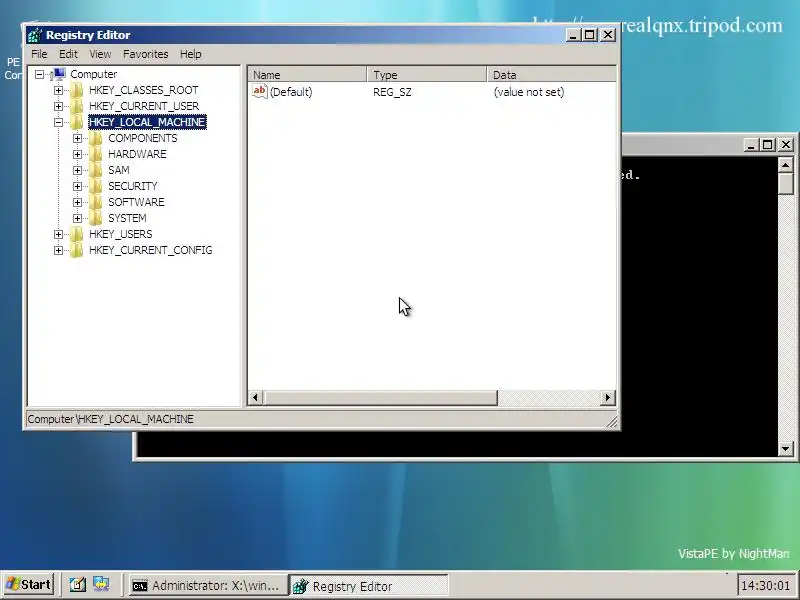Screen dimensions: 800x600
Task: Click the taskbar clock
Action: coord(765,585)
